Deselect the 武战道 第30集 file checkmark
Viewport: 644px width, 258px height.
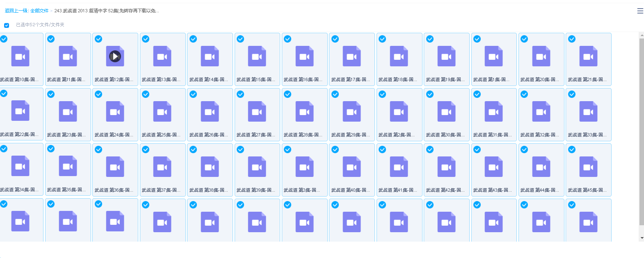coord(430,94)
